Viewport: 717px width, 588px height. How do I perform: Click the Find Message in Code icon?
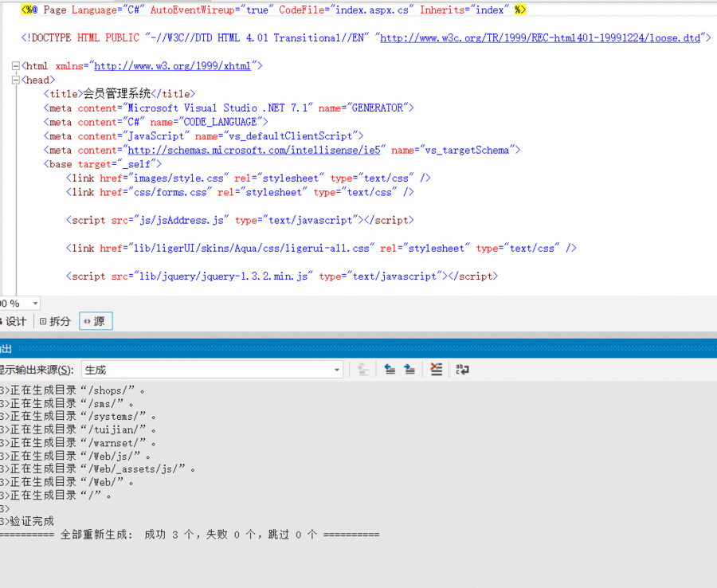[x=363, y=370]
